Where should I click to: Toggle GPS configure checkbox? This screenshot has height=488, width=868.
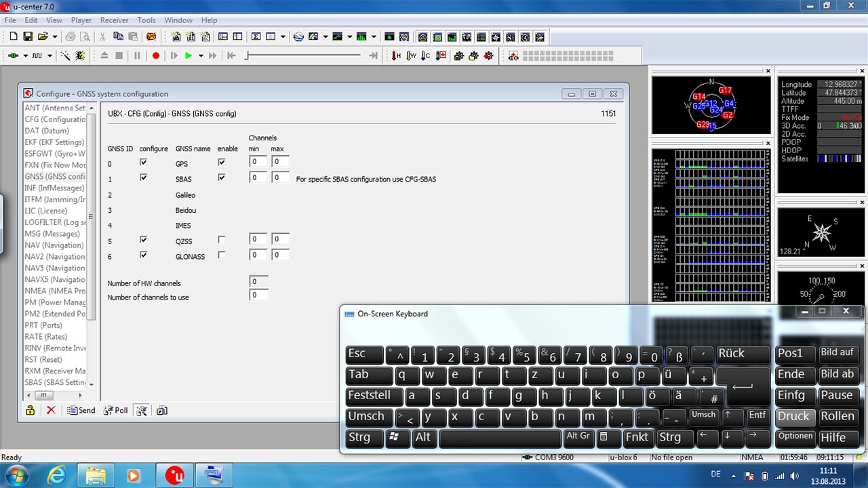pyautogui.click(x=143, y=163)
